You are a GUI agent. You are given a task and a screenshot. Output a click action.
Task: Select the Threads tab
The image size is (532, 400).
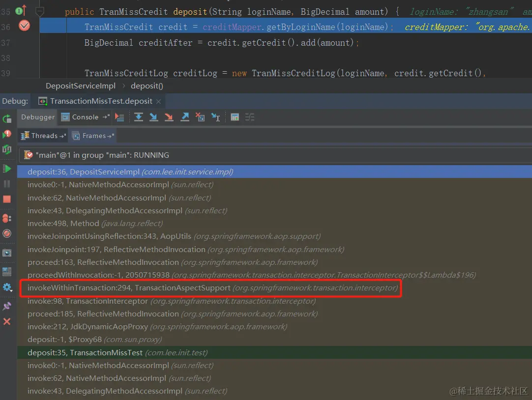43,136
